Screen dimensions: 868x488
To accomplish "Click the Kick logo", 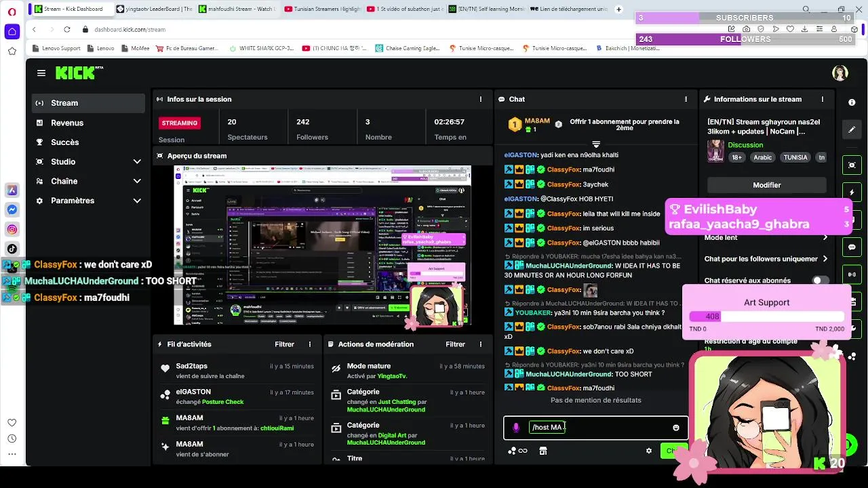I will (x=75, y=73).
